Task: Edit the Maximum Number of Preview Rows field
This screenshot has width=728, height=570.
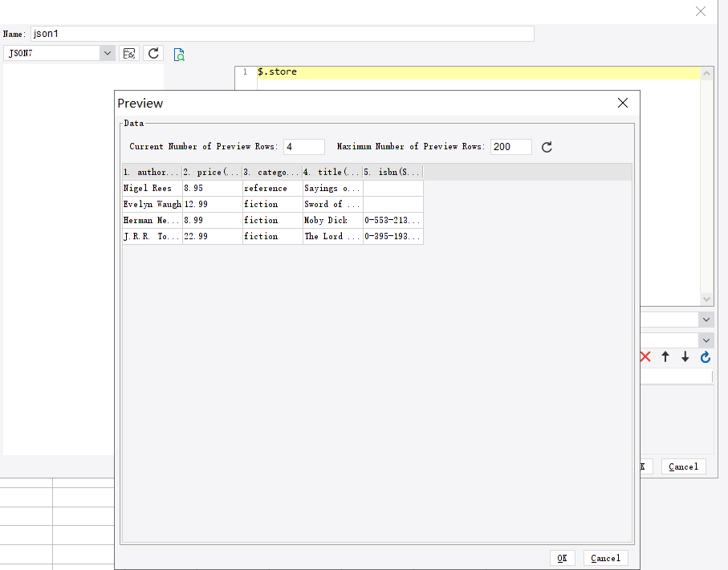Action: [x=510, y=147]
